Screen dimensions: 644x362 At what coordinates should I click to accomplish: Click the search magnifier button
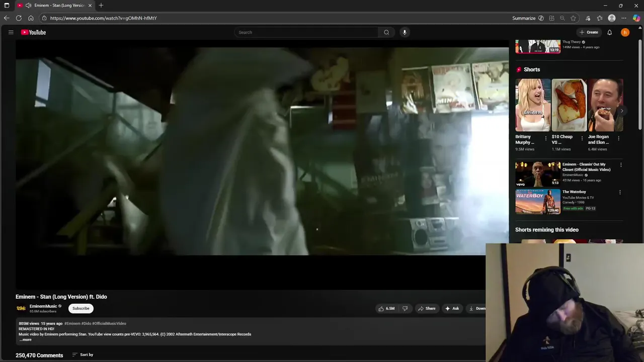(x=386, y=32)
